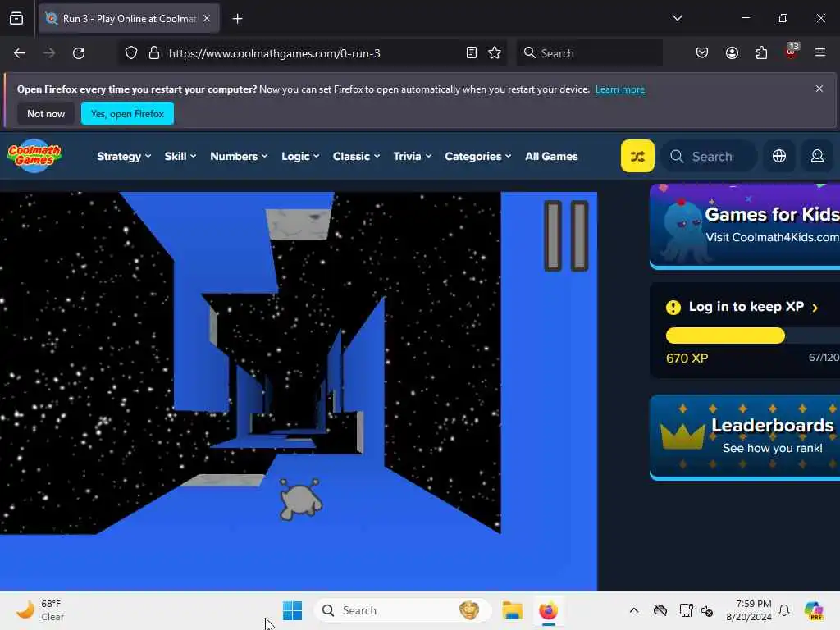
Task: Click the Coolmath Games logo
Action: coord(34,156)
